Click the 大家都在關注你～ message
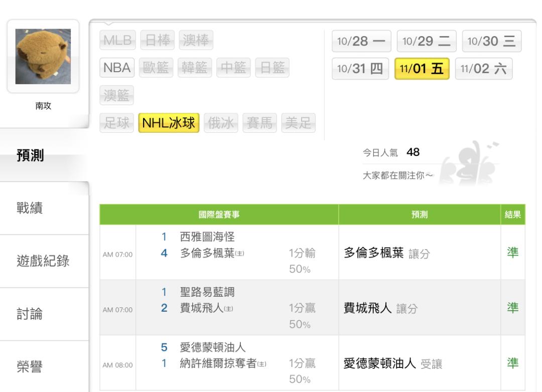Screen dimensions: 542x392 point(397,175)
